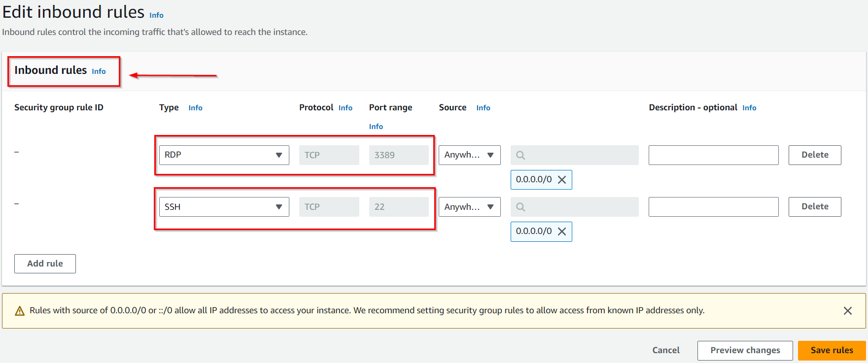This screenshot has height=363, width=868.
Task: Save the inbound rules
Action: click(832, 350)
